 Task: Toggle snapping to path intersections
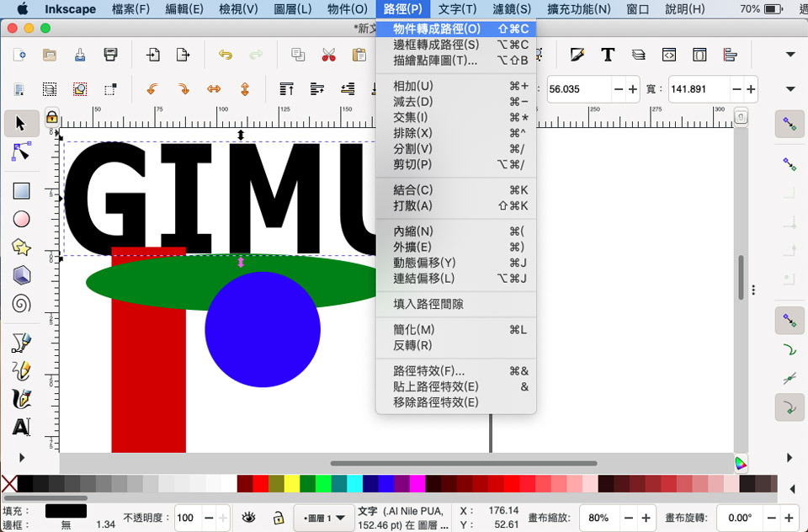click(x=789, y=379)
